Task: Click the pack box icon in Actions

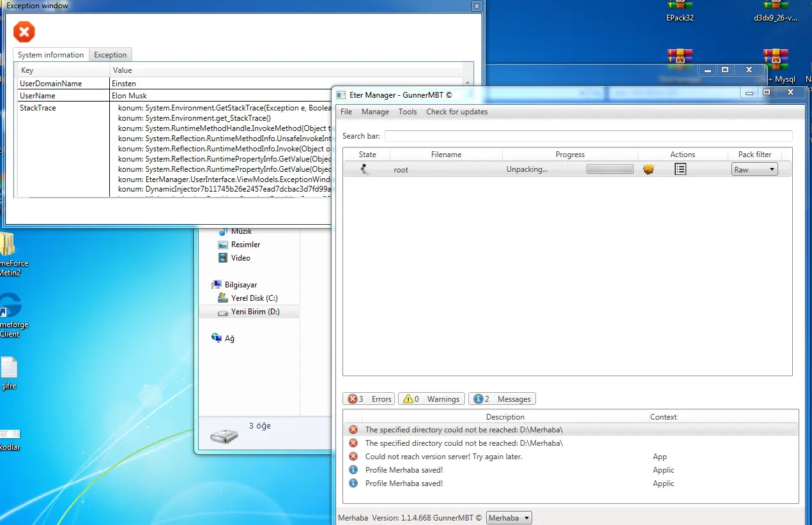Action: [648, 169]
